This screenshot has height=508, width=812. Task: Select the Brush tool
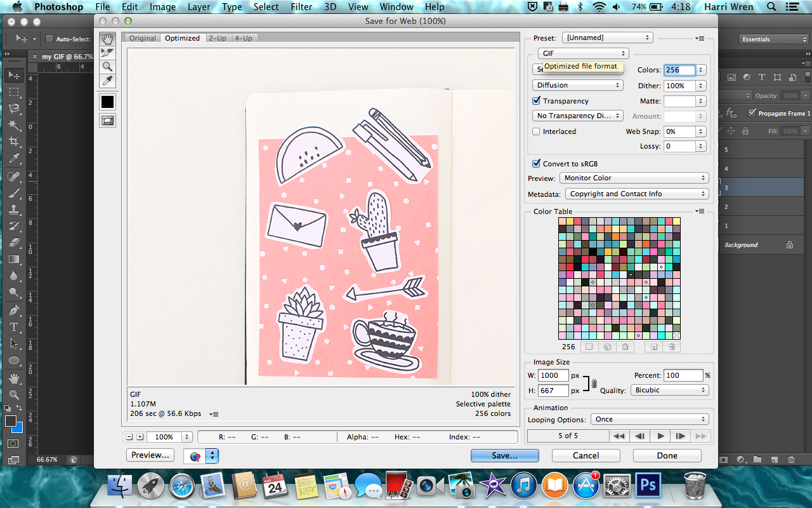pos(13,193)
